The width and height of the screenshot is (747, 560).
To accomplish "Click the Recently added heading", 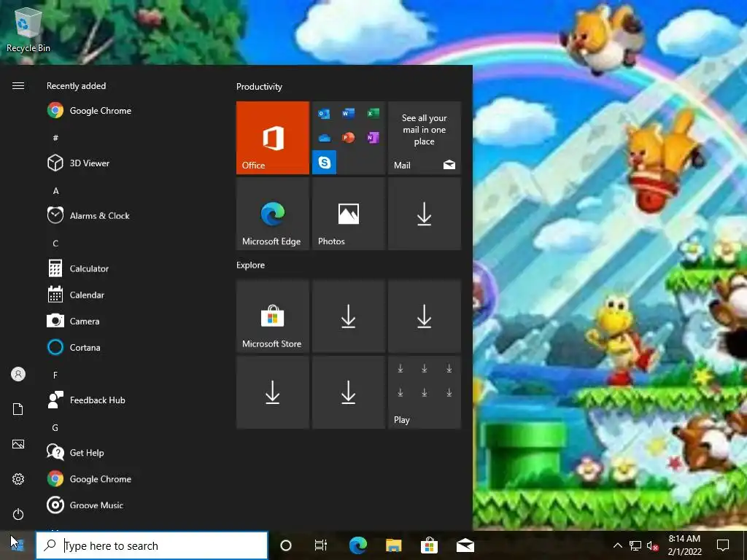I will pos(76,86).
